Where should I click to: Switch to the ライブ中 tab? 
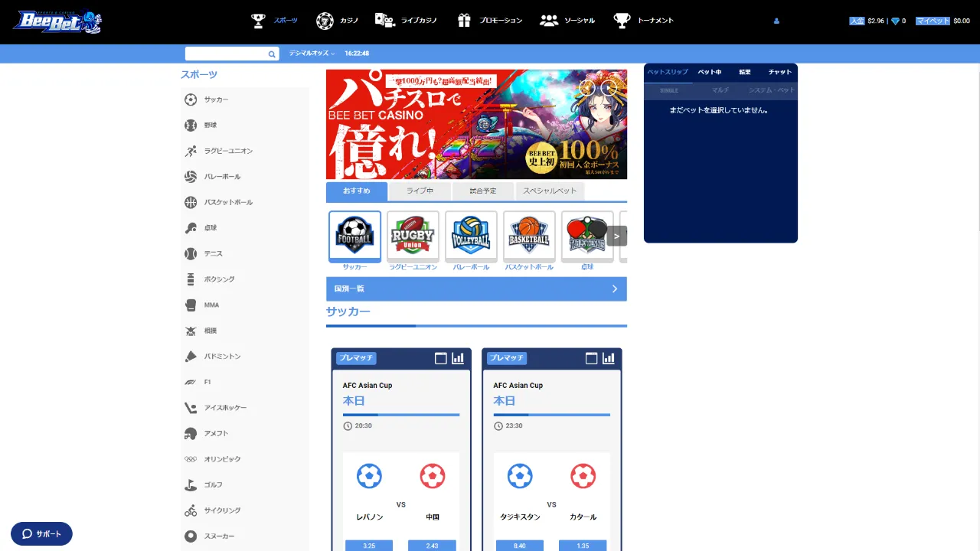point(420,191)
